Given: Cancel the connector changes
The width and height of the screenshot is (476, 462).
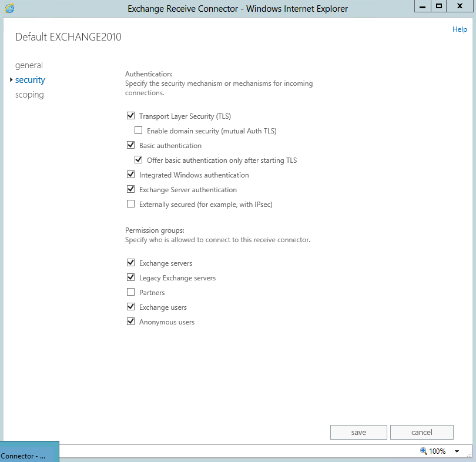Looking at the screenshot, I should [421, 432].
